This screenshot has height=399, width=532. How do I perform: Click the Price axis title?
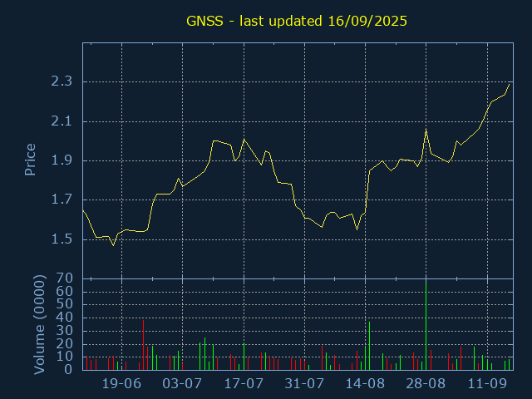30,160
